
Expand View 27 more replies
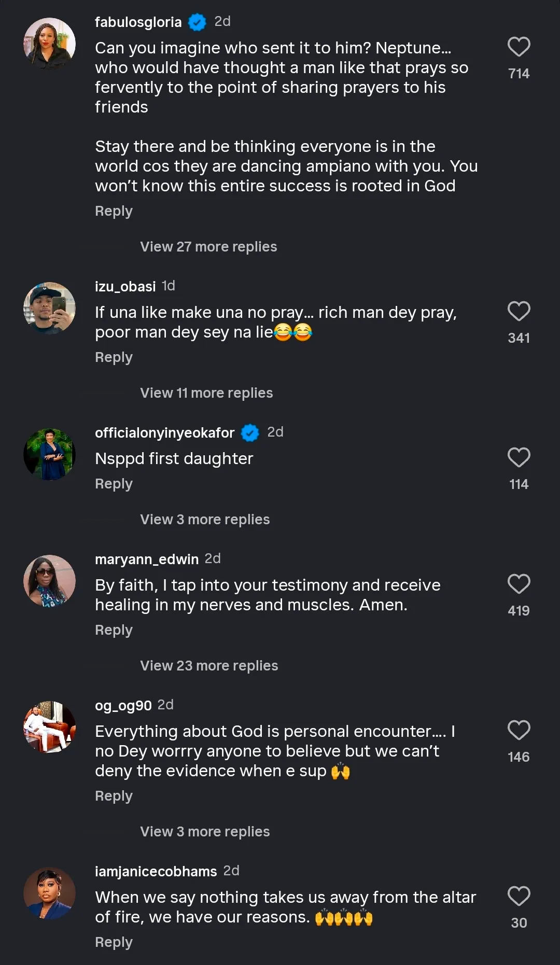pos(208,247)
